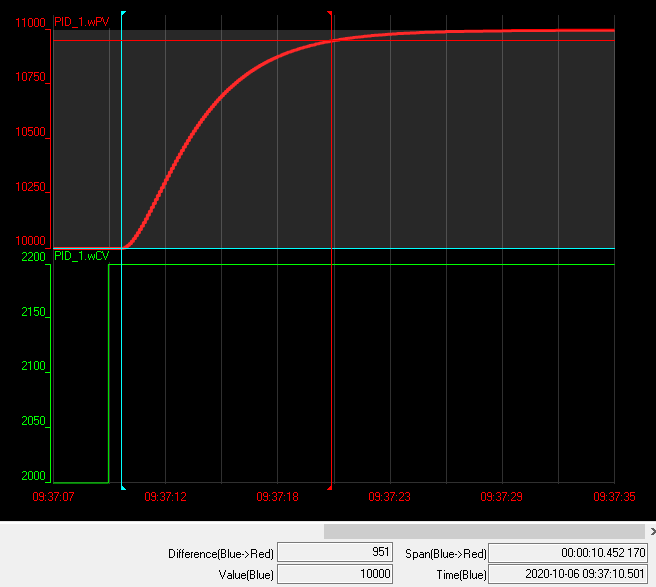Screen dimensions: 656x587
Task: Click the 2000 green axis label
Action: click(x=33, y=476)
